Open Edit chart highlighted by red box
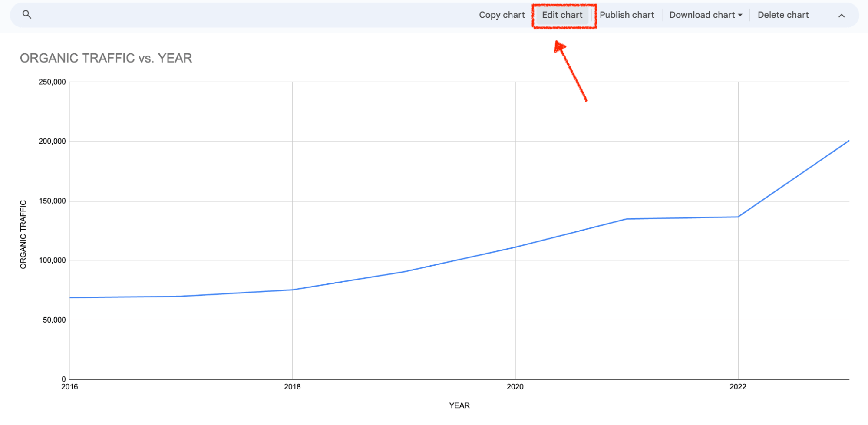 563,14
